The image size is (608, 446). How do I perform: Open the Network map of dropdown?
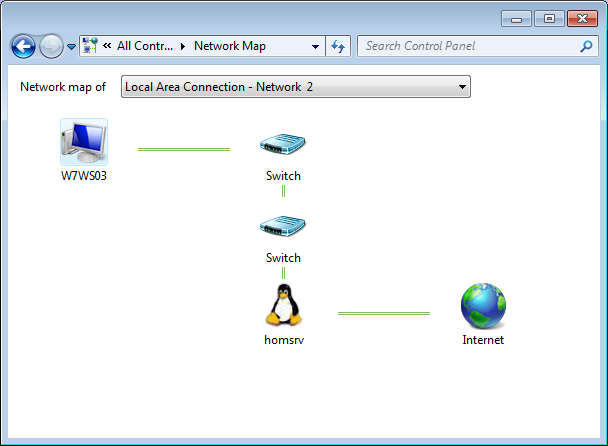pyautogui.click(x=295, y=87)
